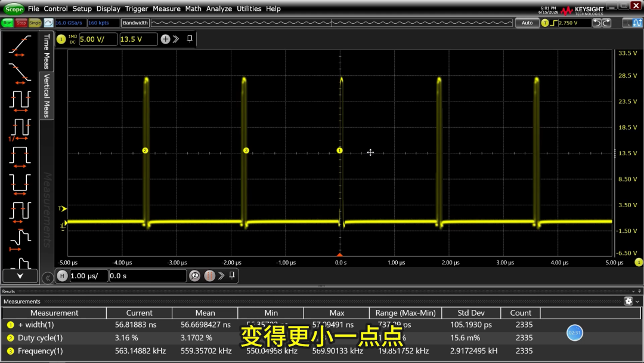Select the + width(1) measurement row
Image resolution: width=644 pixels, height=363 pixels.
click(x=321, y=325)
